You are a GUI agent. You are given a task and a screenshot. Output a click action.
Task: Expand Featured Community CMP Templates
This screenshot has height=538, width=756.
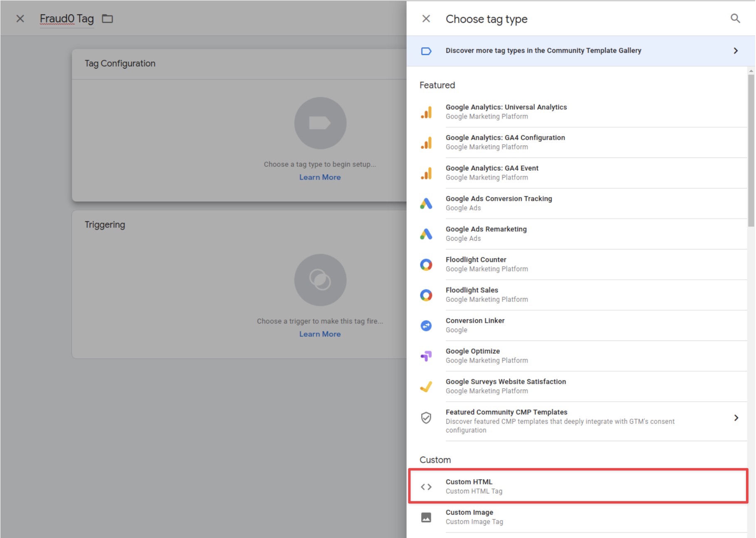736,418
